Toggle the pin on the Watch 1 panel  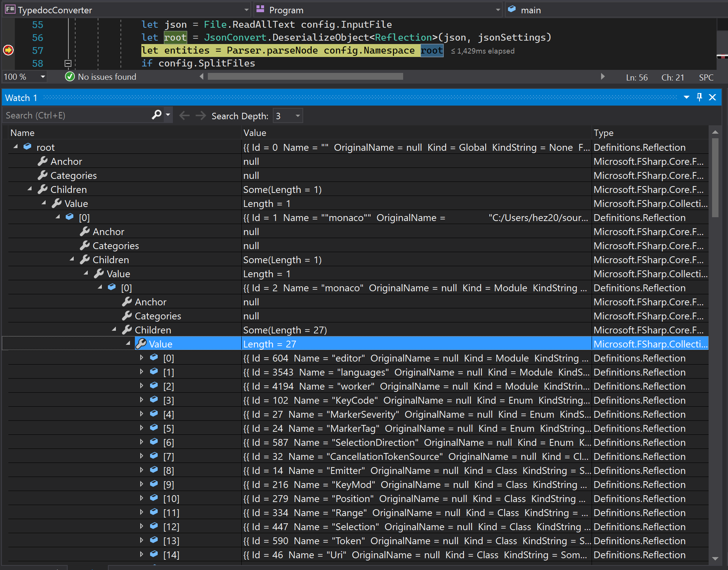(x=699, y=97)
